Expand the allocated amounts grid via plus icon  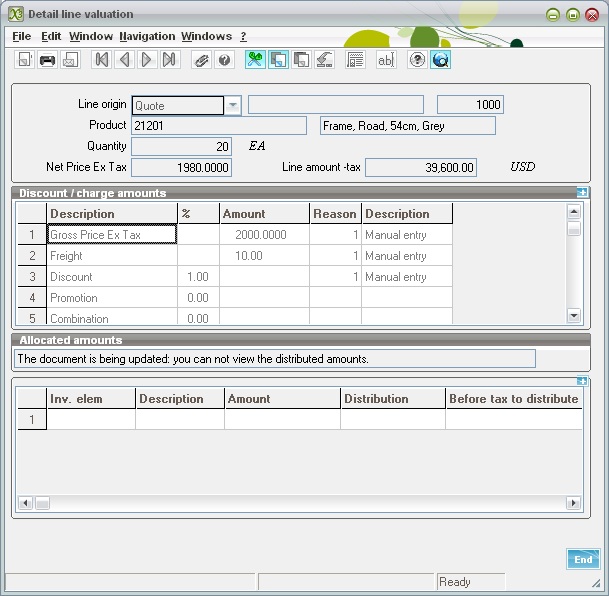[582, 381]
